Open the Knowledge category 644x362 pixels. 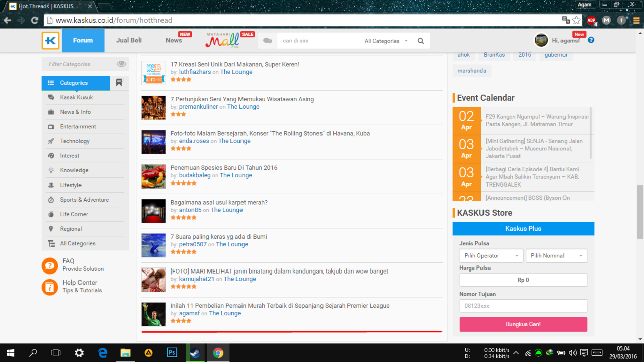[74, 170]
